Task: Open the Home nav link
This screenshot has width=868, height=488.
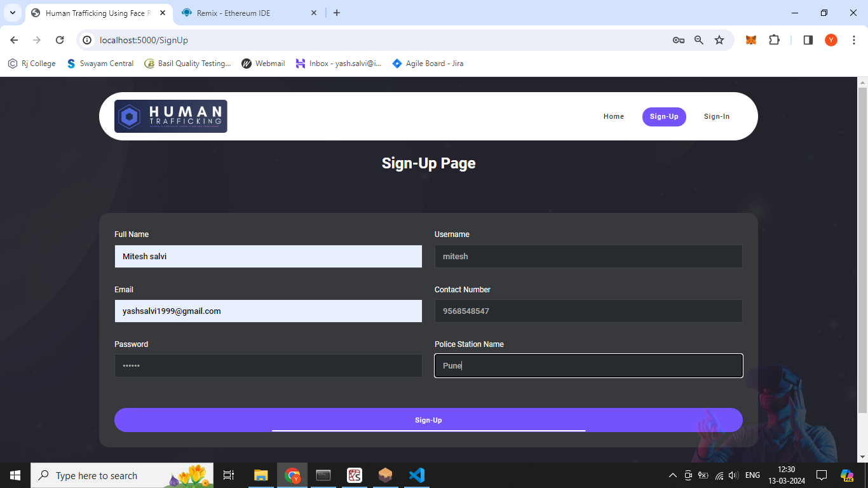Action: (x=613, y=117)
